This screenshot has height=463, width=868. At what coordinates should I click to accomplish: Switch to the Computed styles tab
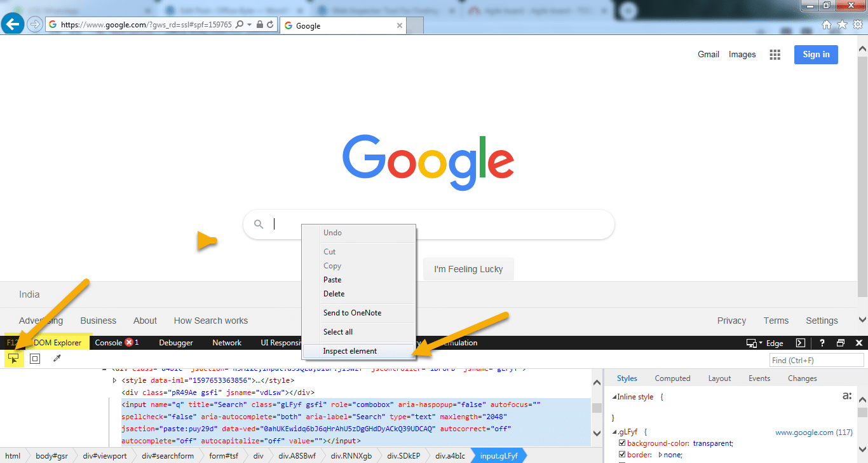click(x=672, y=378)
